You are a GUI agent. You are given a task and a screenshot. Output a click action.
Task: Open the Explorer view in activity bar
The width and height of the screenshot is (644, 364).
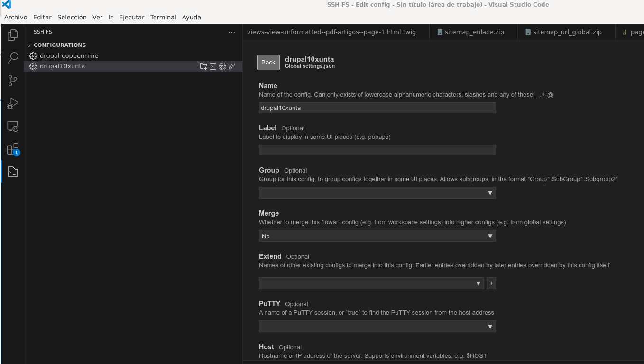click(x=13, y=35)
